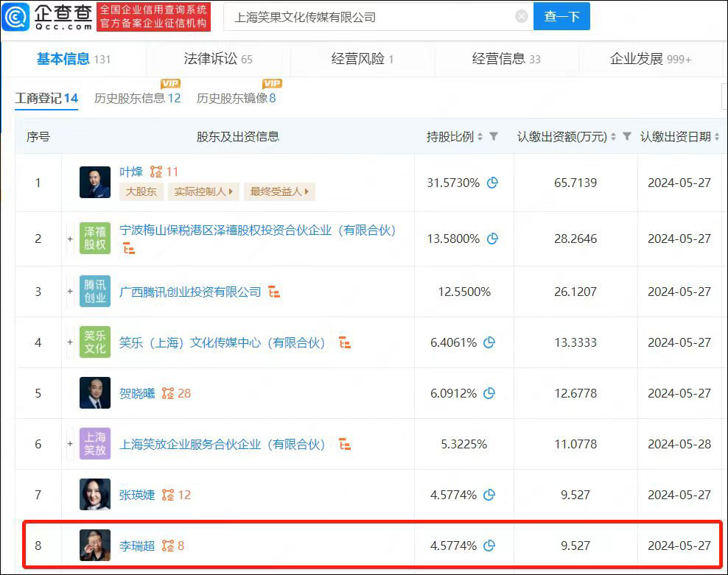Screen dimensions: 728x575
Task: Expand row 6 上海笑放 plus sign
Action: [x=70, y=444]
